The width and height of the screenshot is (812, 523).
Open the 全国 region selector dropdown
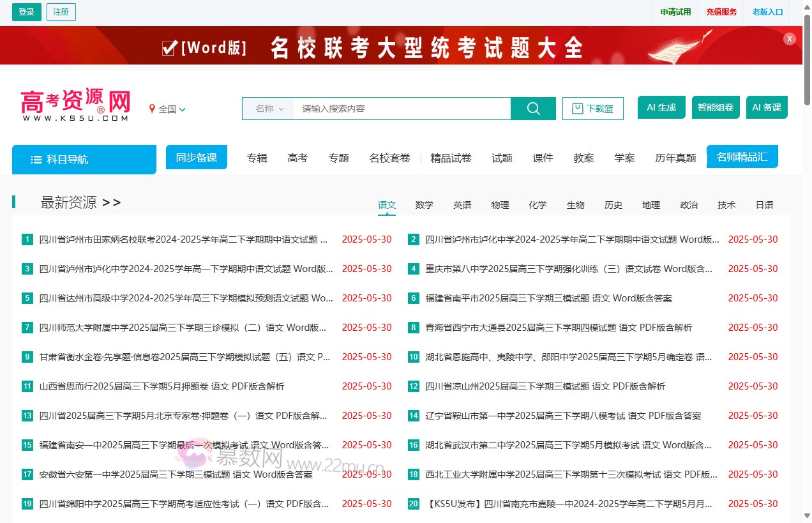tap(169, 109)
